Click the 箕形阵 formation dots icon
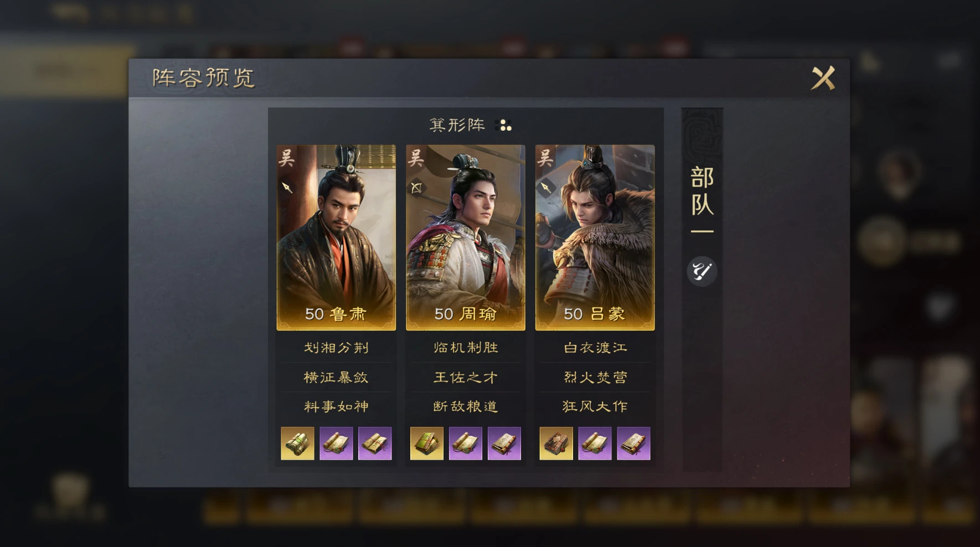The width and height of the screenshot is (980, 547). (x=505, y=126)
